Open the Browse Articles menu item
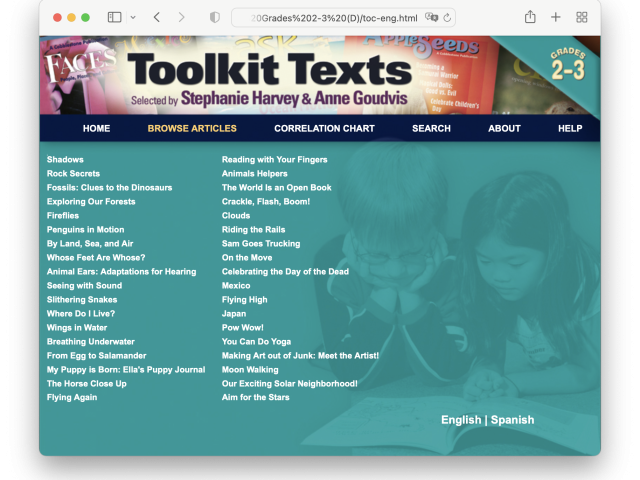 (192, 129)
